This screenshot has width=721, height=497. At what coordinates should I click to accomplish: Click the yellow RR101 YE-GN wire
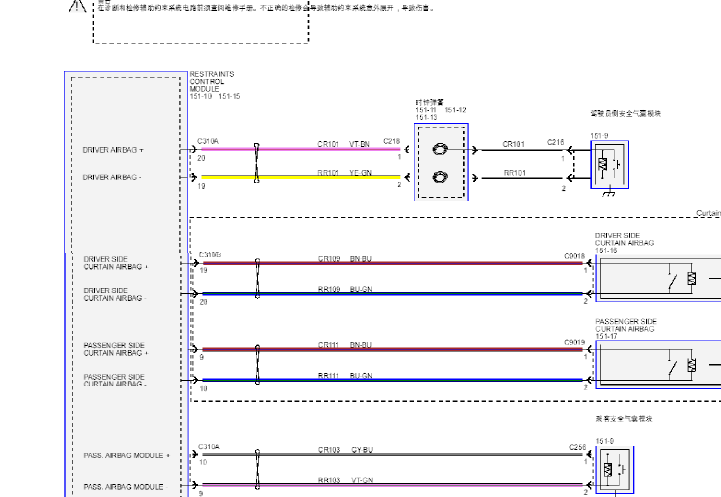[x=300, y=178]
